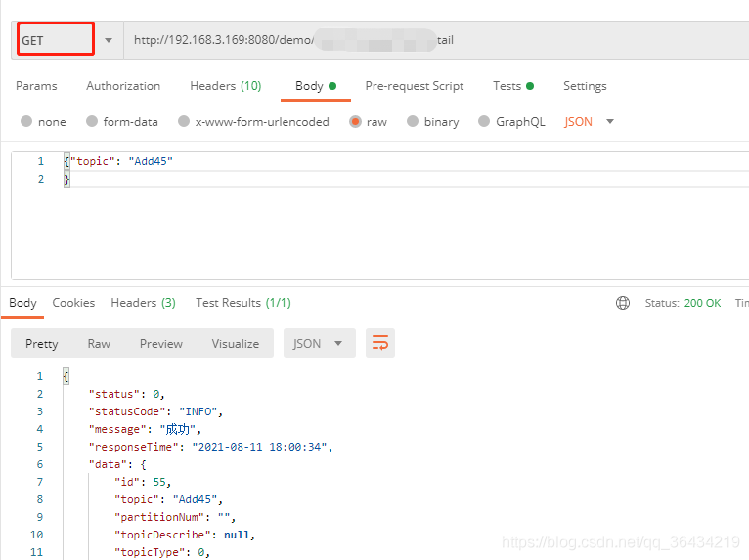Viewport: 749px width, 560px height.
Task: Open Test Results (1/1) tab
Action: tap(243, 303)
